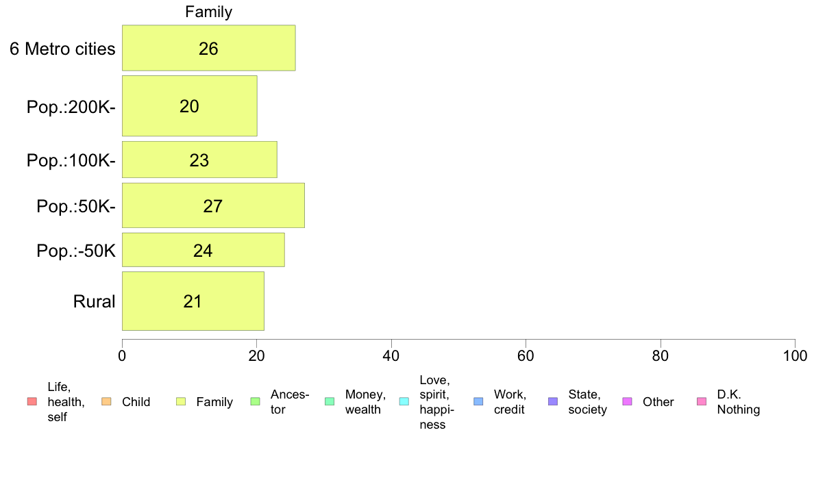Select the Money, wealth legend swatch
814x504 pixels.
pos(330,402)
